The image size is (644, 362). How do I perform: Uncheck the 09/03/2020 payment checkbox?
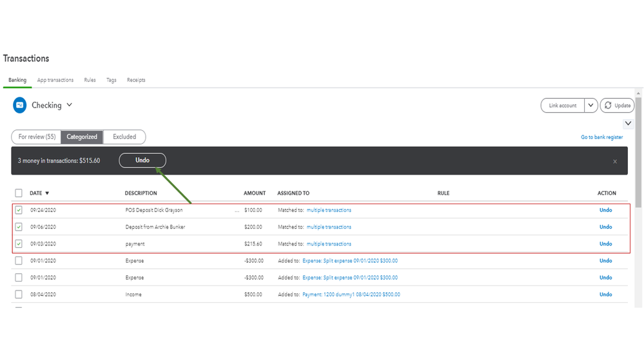19,243
